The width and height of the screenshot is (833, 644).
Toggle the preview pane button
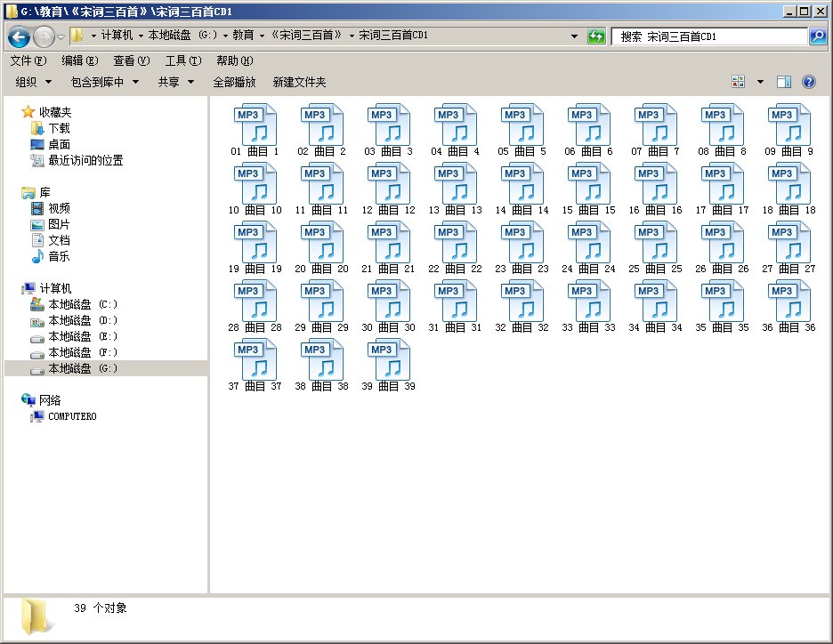(782, 81)
